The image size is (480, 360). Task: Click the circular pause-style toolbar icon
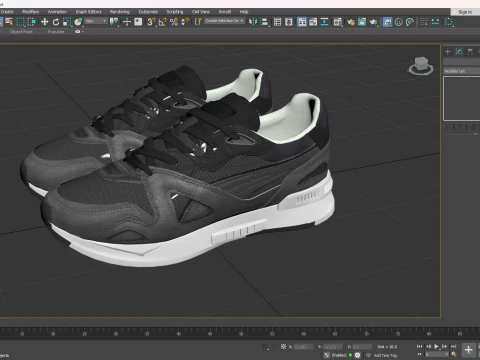(x=399, y=22)
